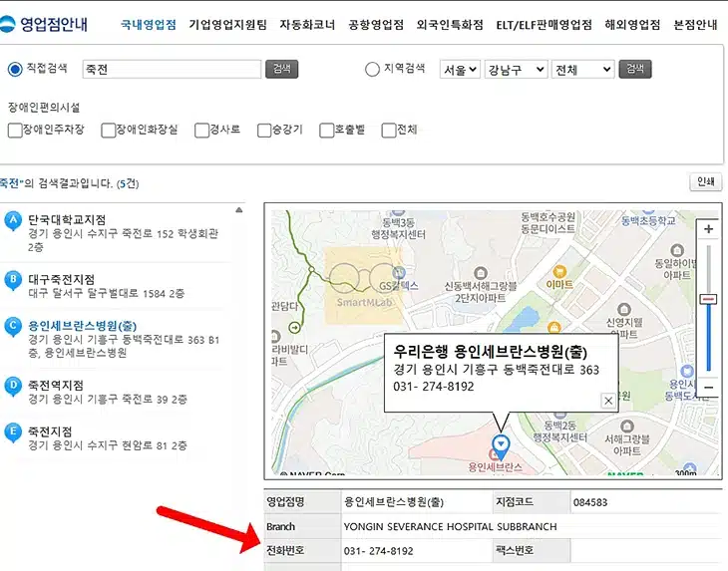Check the 승강기 checkbox
Image resolution: width=728 pixels, height=571 pixels.
coord(264,131)
